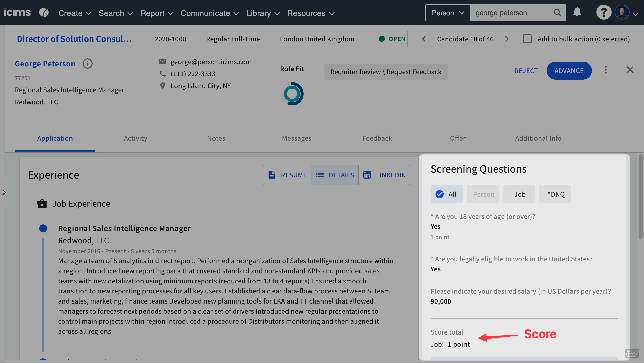Click Long Island City, NY text
The width and height of the screenshot is (644, 363).
pos(201,86)
